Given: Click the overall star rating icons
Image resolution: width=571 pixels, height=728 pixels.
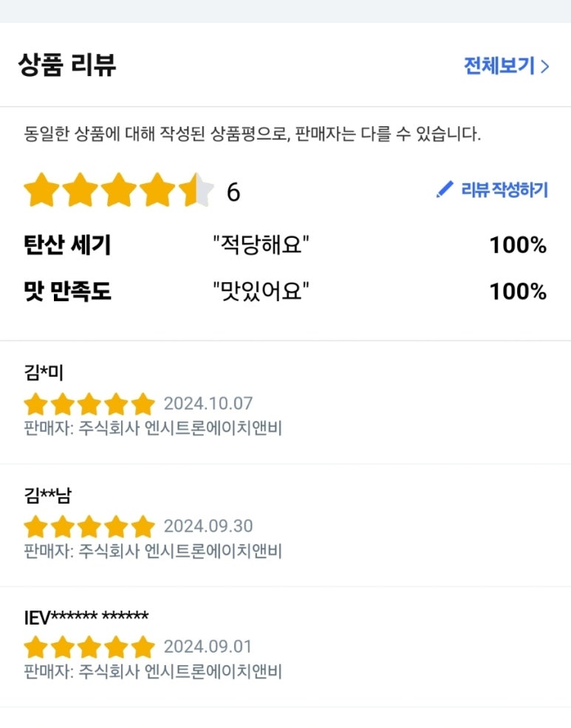Looking at the screenshot, I should tap(118, 191).
